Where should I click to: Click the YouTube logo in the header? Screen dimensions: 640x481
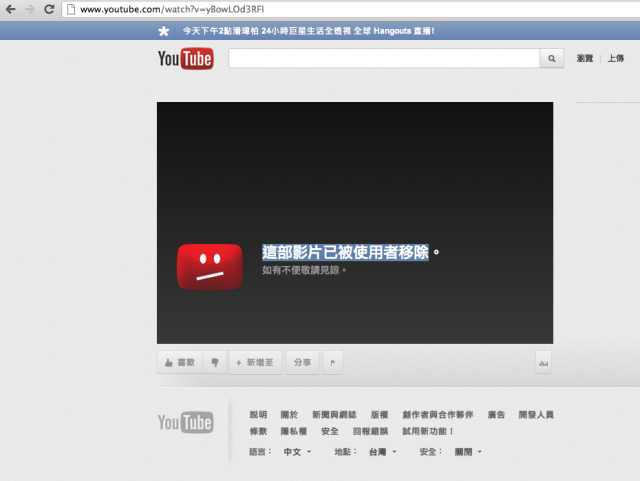coord(186,59)
